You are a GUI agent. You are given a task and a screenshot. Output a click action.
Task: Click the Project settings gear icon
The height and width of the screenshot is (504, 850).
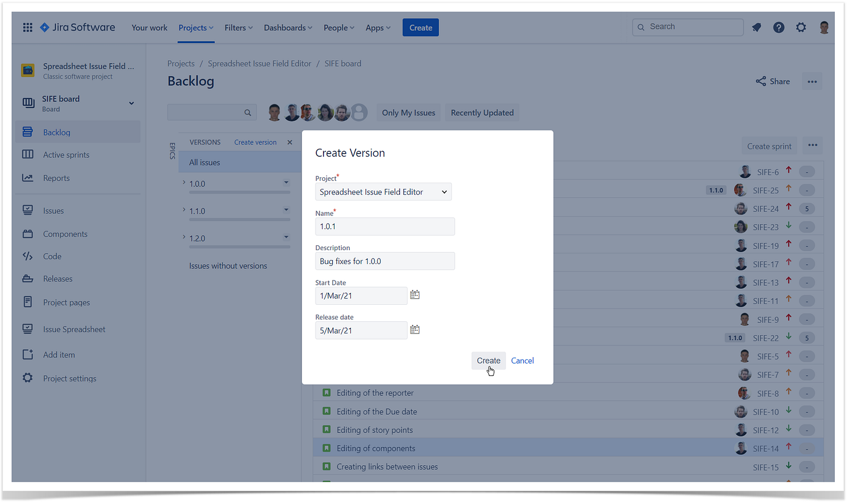(x=27, y=378)
